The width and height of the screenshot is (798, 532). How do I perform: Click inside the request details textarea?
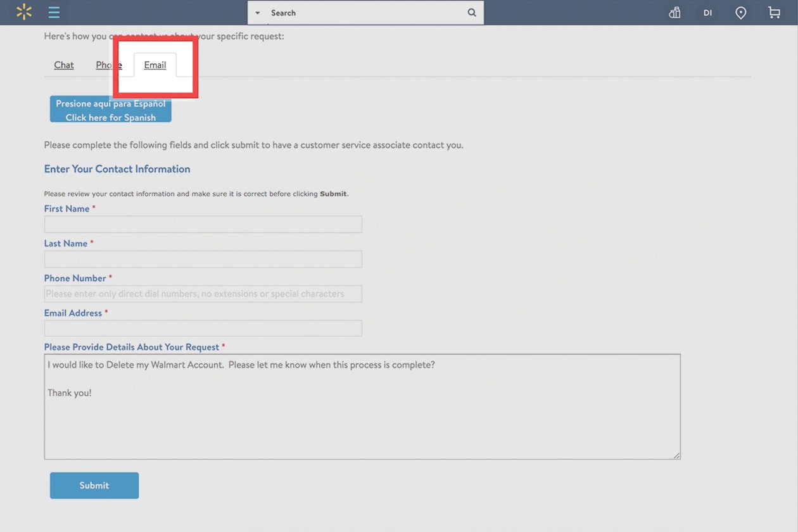[361, 405]
